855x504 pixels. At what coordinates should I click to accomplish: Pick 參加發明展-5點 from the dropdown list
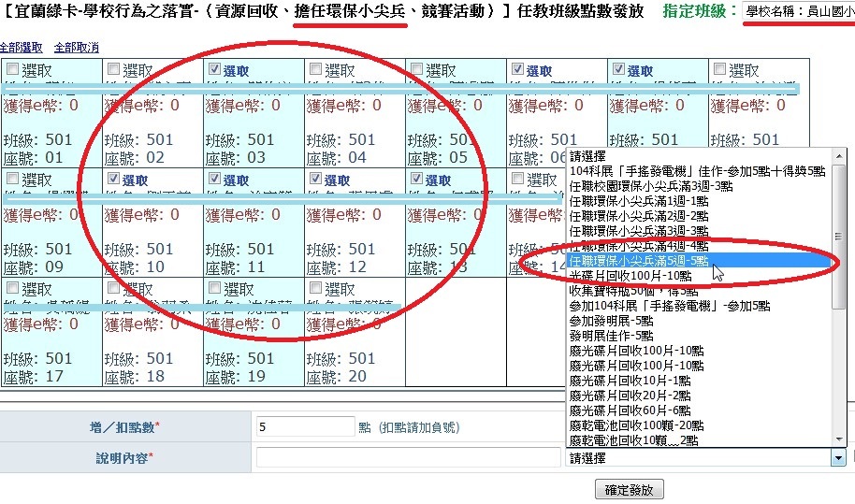click(611, 321)
